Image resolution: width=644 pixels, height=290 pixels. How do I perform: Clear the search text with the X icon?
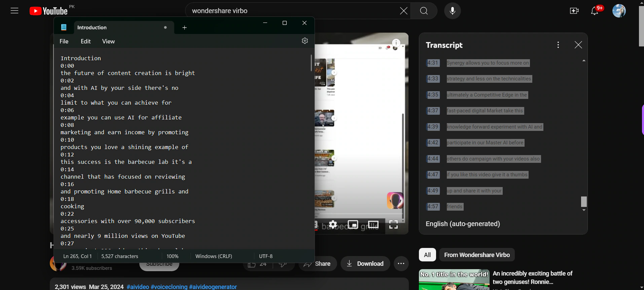point(403,11)
